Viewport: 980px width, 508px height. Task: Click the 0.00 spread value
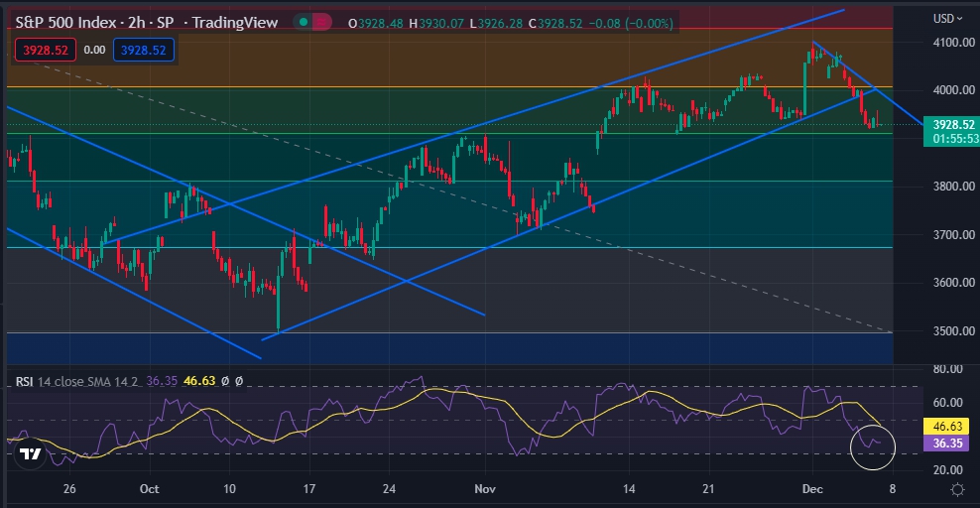94,50
